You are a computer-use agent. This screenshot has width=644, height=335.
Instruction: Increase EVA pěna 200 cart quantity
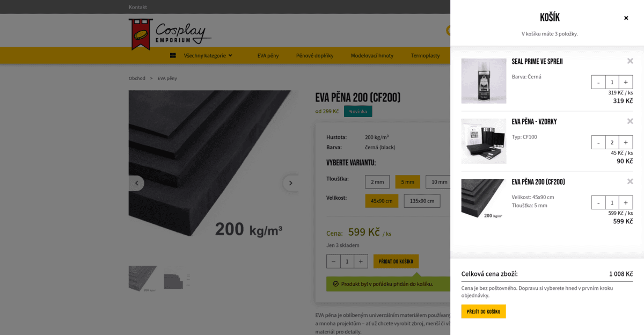(626, 202)
